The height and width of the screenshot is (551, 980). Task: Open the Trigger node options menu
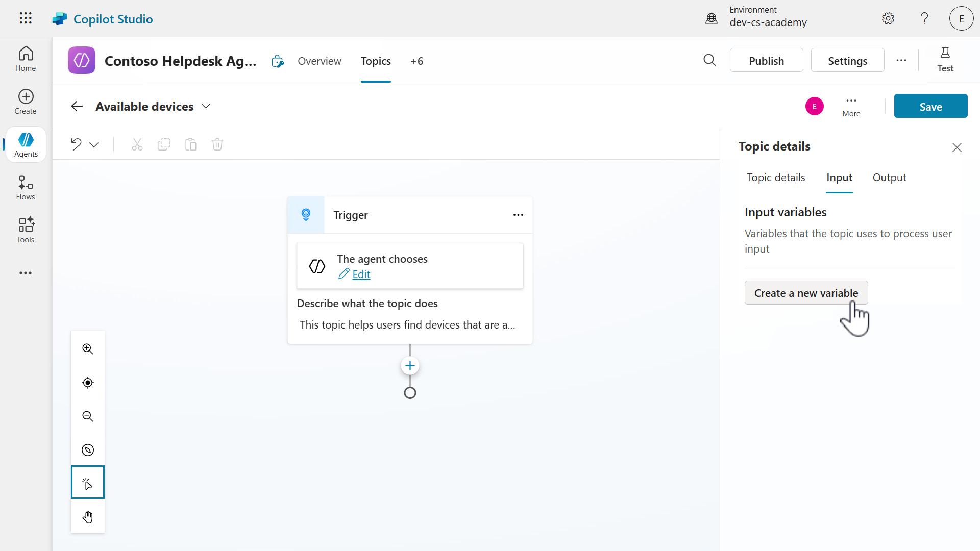tap(518, 215)
